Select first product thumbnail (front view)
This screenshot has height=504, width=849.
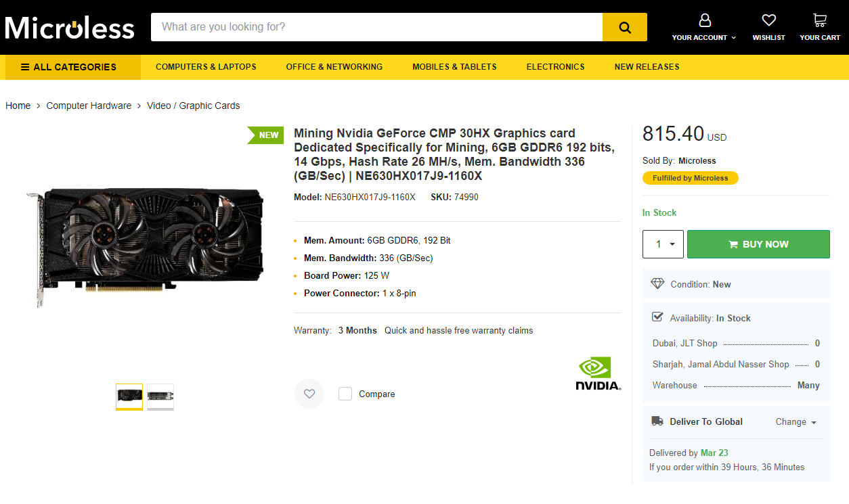coord(129,396)
